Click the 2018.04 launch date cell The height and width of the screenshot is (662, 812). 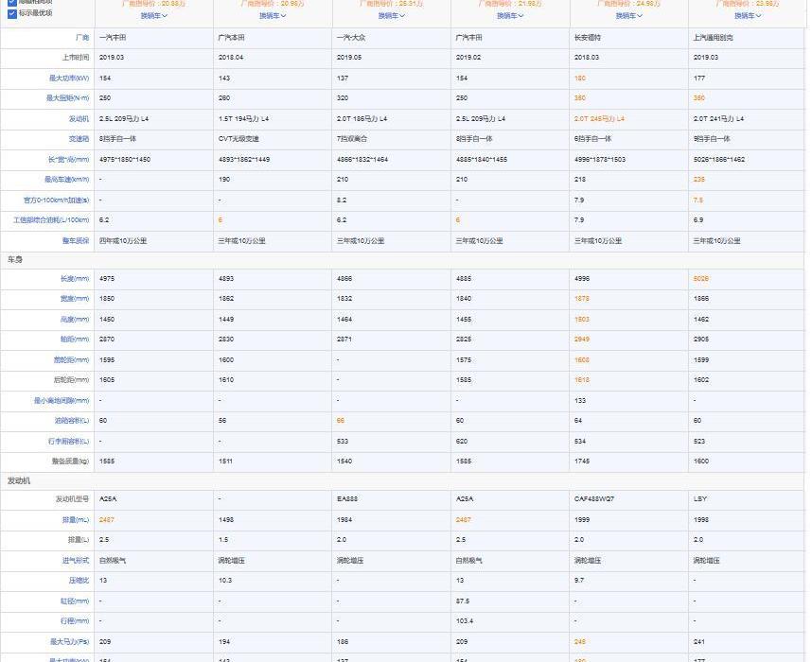coord(231,58)
